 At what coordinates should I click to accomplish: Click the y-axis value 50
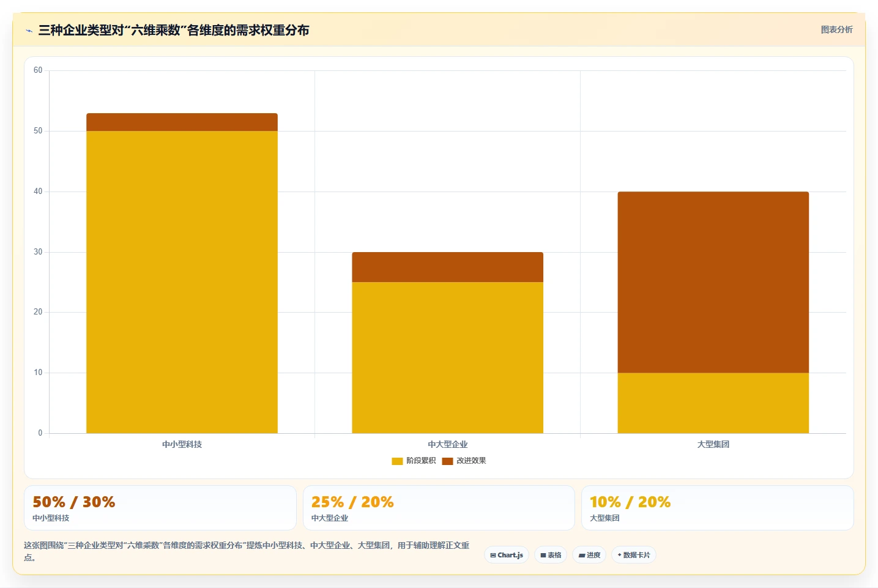pyautogui.click(x=38, y=131)
